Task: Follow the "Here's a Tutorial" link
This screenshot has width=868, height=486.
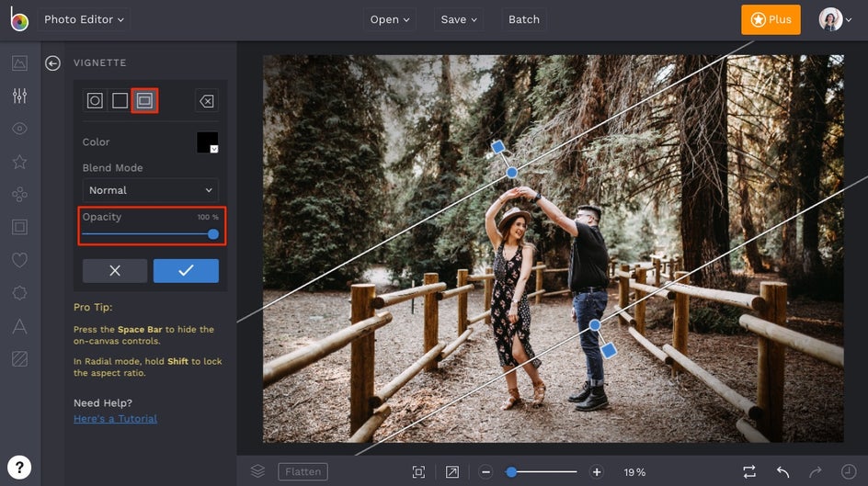Action: pyautogui.click(x=115, y=419)
